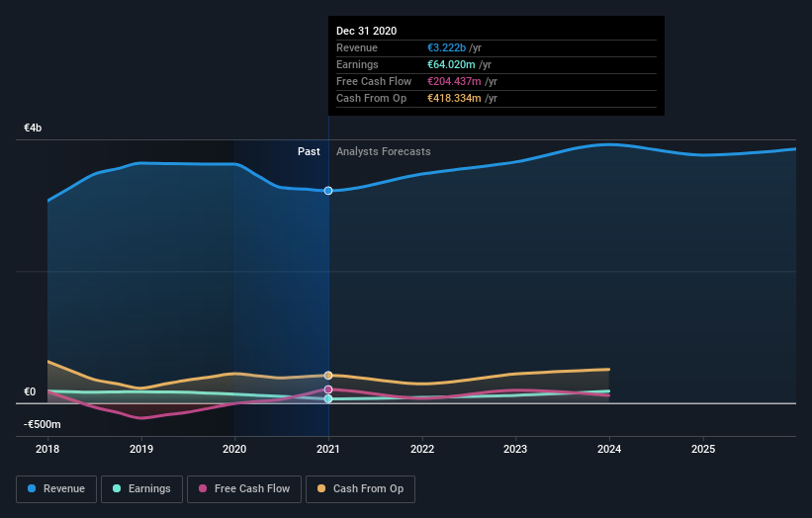Click the Cash From Op marker at 2021
This screenshot has width=812, height=518.
(x=328, y=376)
